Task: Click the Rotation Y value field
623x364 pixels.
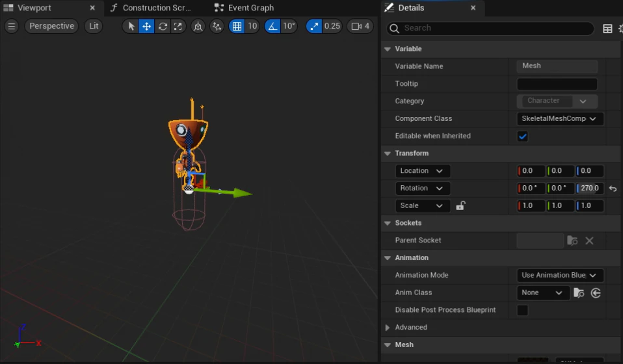Action: [x=561, y=188]
